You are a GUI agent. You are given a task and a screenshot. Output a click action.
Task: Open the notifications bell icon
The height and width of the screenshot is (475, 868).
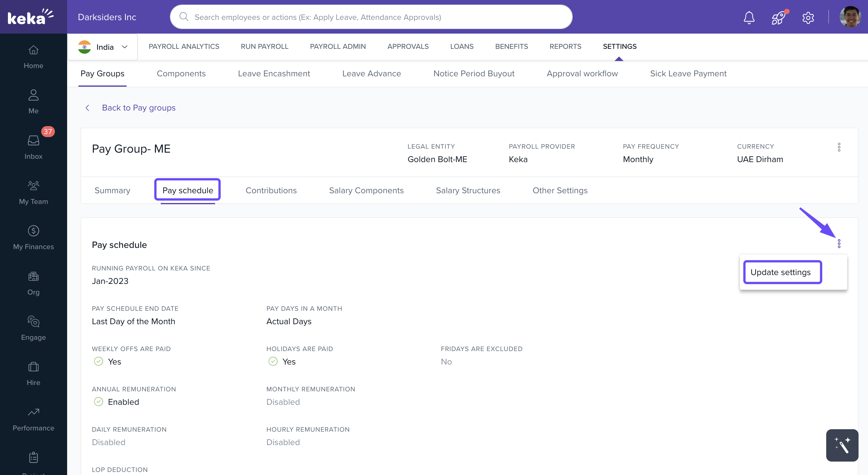[x=749, y=17]
